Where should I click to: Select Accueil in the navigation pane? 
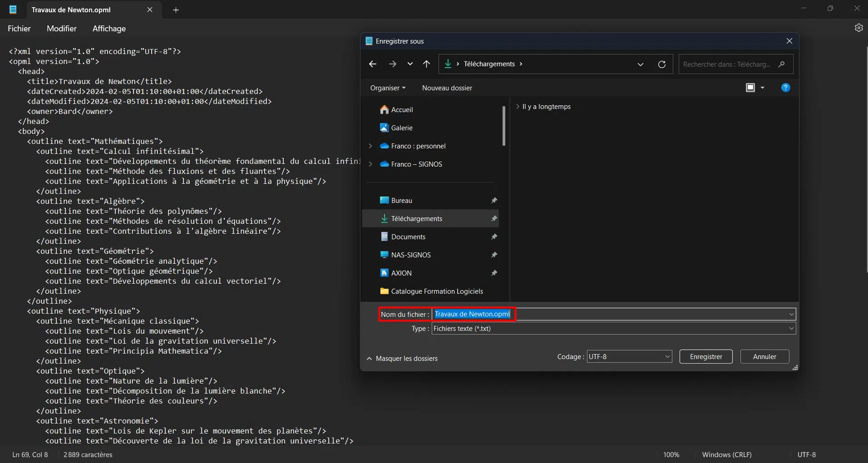pos(402,110)
